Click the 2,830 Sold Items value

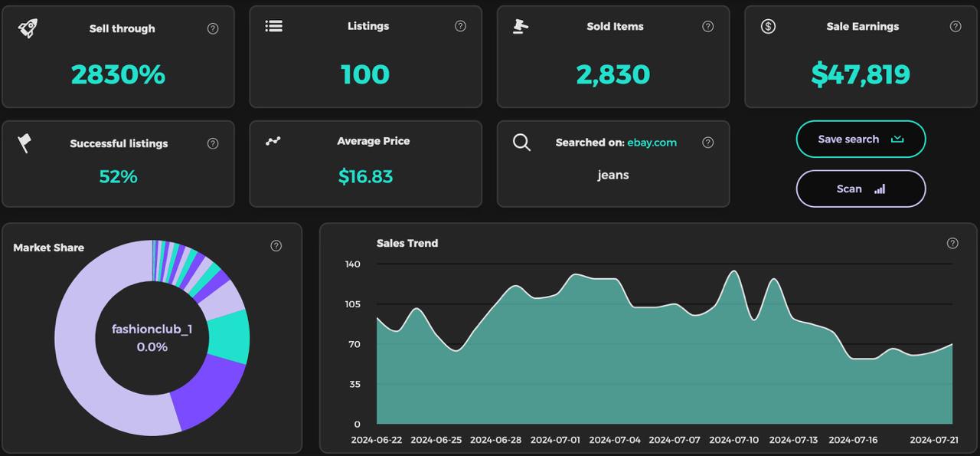[613, 74]
